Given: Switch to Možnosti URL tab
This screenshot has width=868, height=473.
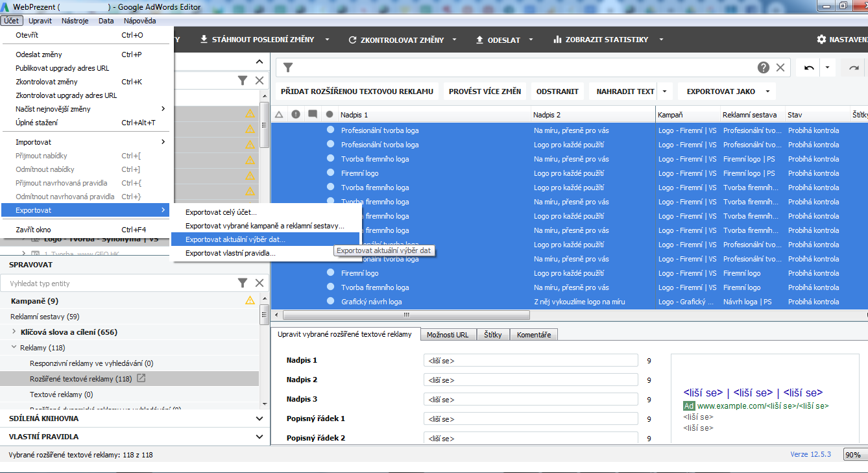Looking at the screenshot, I should point(448,335).
